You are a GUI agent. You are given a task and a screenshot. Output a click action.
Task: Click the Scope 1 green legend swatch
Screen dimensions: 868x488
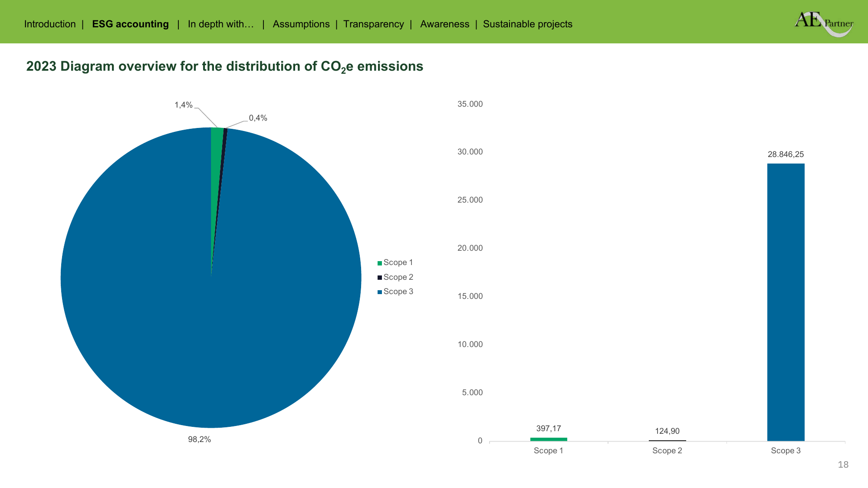(x=380, y=263)
